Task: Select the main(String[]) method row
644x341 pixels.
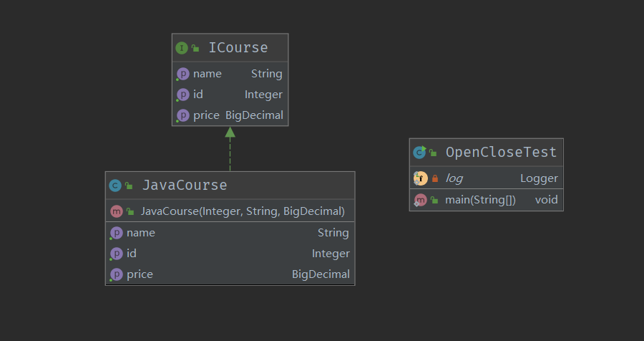Action: (487, 200)
